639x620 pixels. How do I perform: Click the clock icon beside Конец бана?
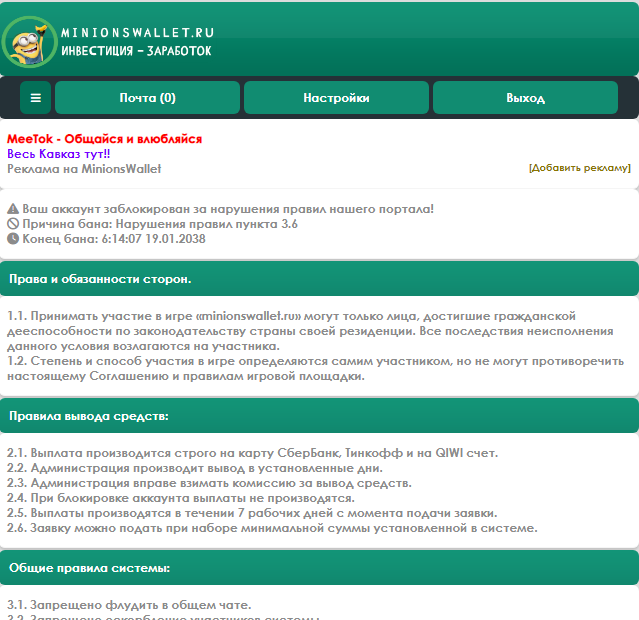point(13,239)
